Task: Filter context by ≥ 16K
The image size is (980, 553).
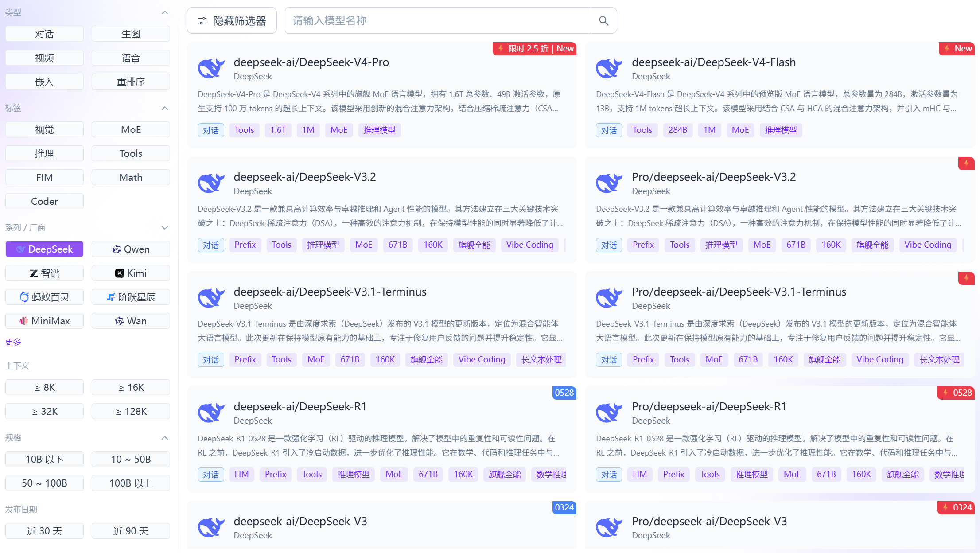Action: point(131,387)
